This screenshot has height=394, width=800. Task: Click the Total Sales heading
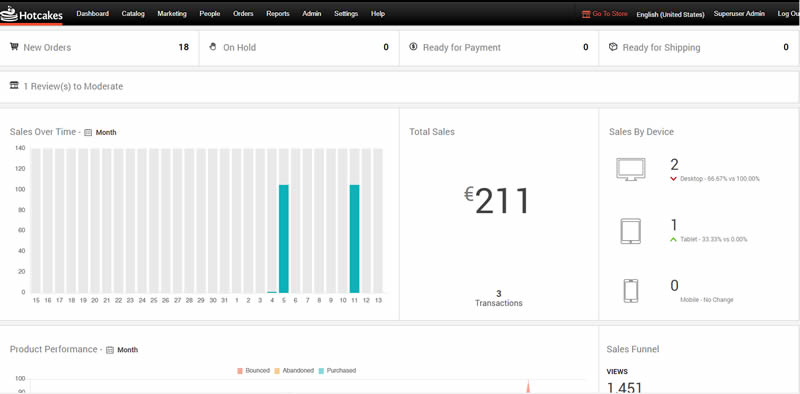[432, 132]
